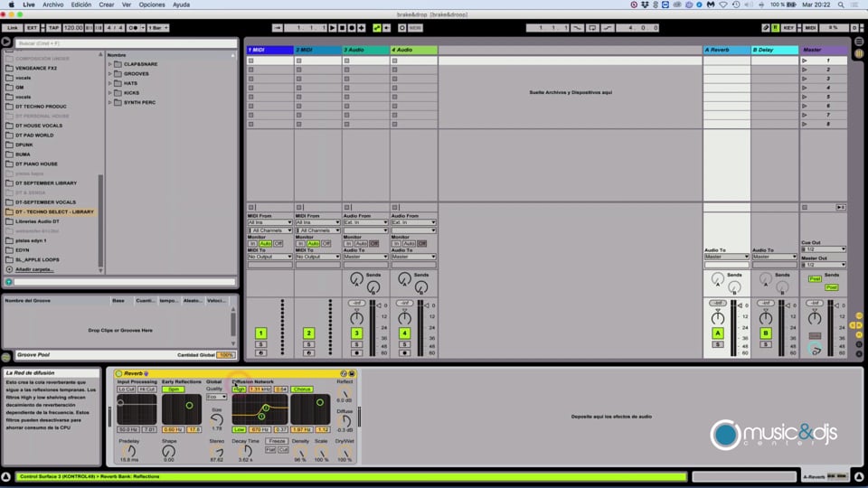
Task: Click the TAP tempo button
Action: click(x=53, y=28)
